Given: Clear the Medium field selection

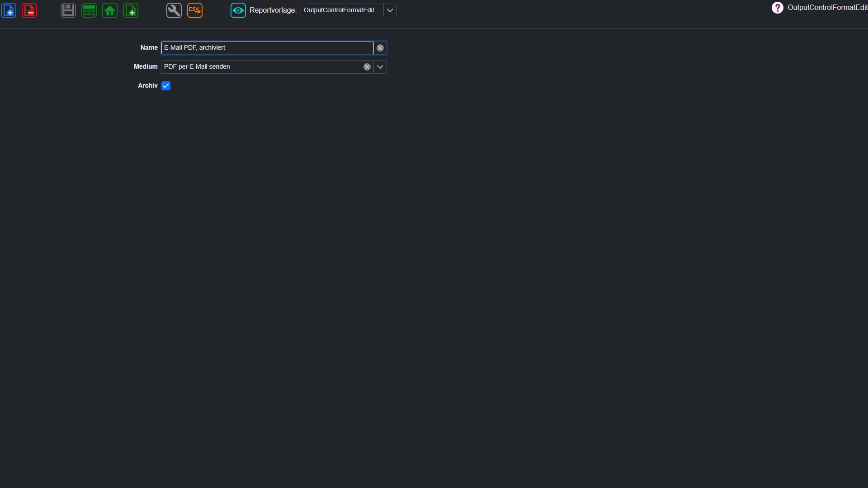Looking at the screenshot, I should [x=367, y=67].
